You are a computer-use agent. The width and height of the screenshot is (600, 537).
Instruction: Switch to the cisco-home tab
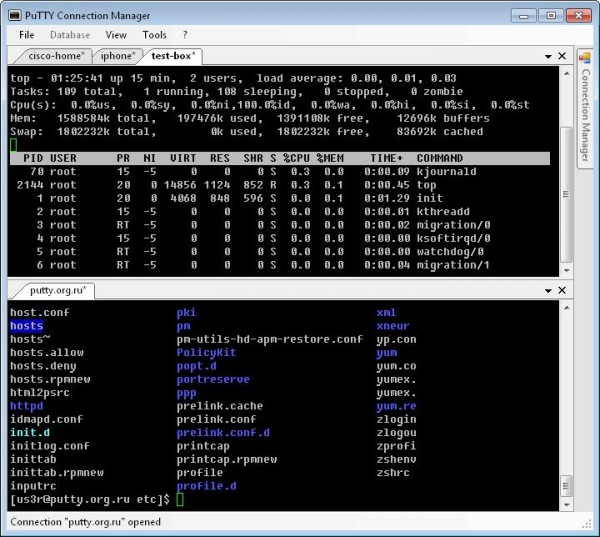(x=55, y=56)
